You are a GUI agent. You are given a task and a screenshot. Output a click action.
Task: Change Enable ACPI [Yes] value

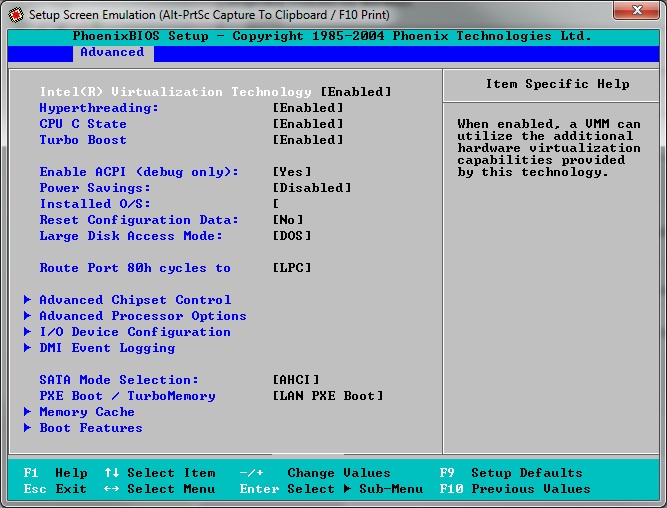click(292, 172)
